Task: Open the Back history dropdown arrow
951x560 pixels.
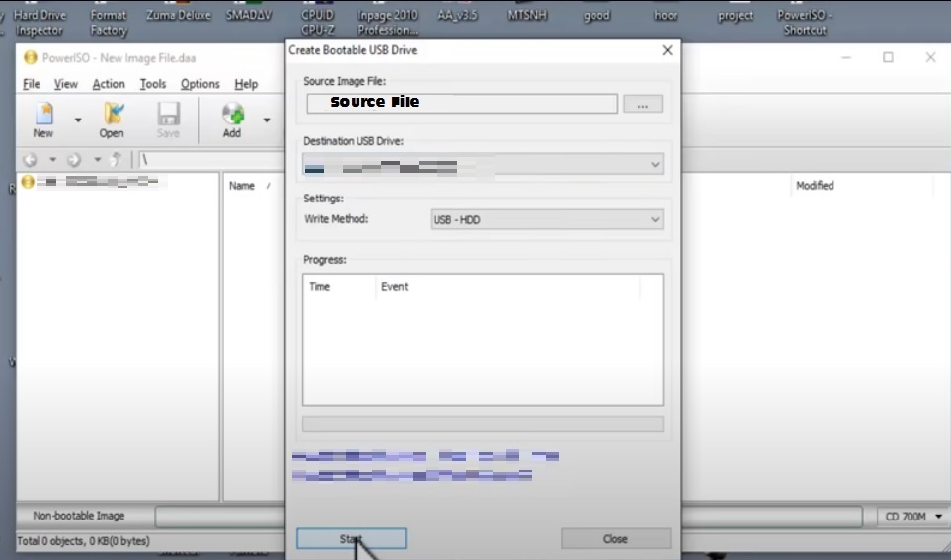Action: pos(52,160)
